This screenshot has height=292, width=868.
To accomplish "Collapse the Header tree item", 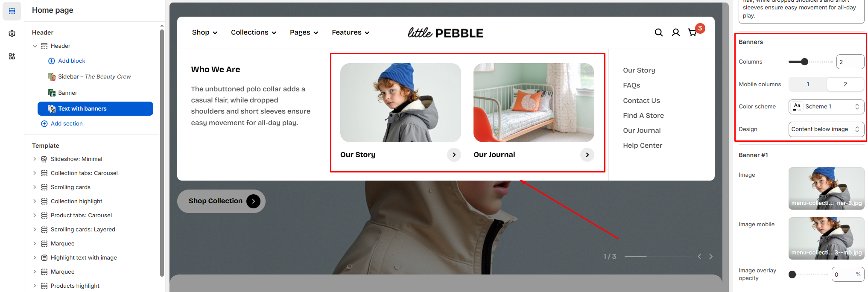I will (x=35, y=46).
